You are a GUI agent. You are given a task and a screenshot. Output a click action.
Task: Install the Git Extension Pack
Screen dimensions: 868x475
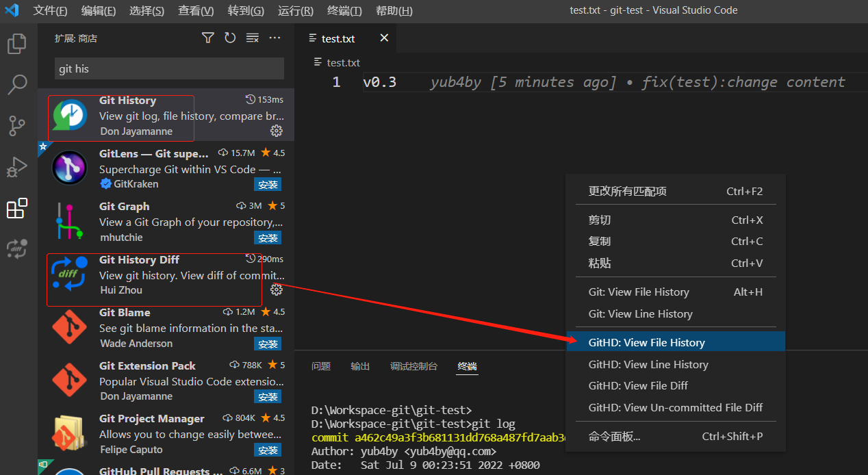point(268,397)
